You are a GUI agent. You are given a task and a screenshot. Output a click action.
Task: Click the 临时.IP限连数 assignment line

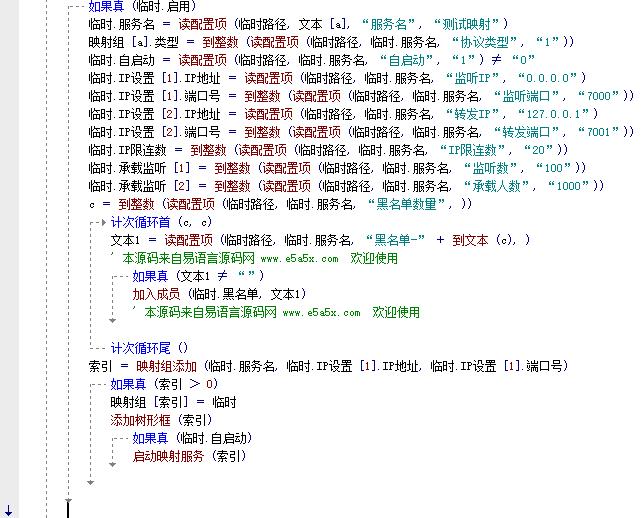(x=328, y=150)
